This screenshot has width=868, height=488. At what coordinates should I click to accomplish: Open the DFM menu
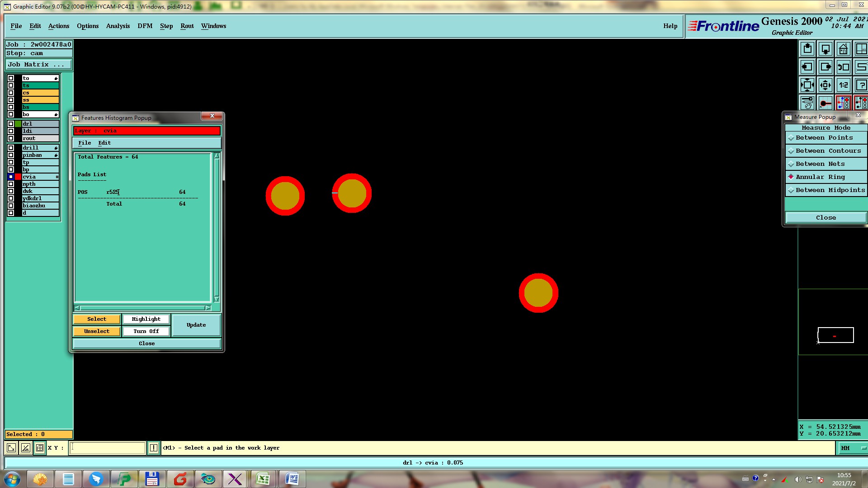point(145,26)
